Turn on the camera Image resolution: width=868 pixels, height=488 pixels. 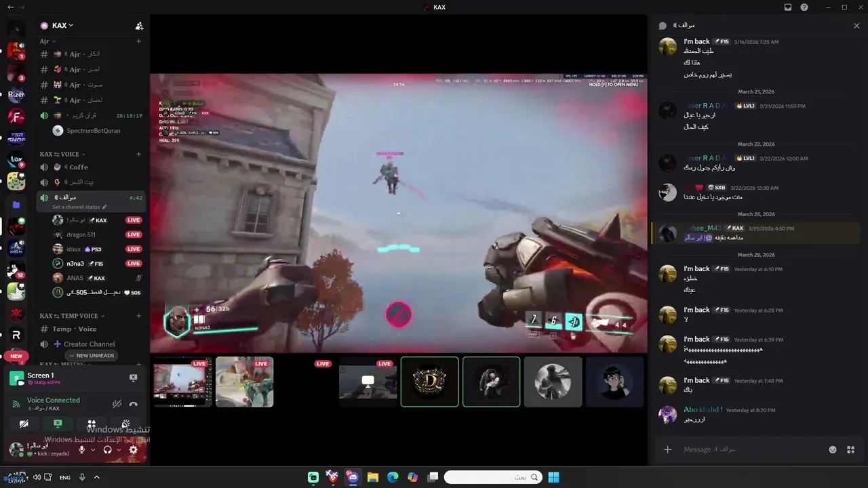tap(24, 424)
